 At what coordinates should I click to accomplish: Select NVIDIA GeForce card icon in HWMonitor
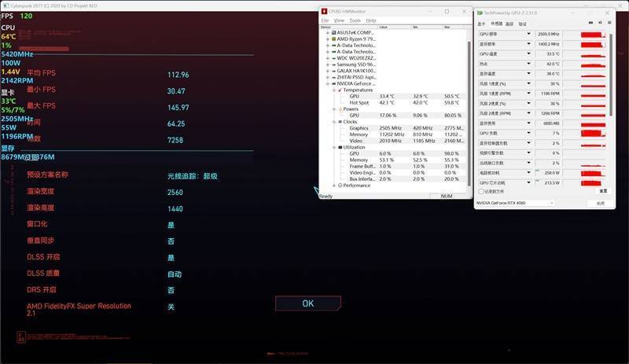(333, 83)
